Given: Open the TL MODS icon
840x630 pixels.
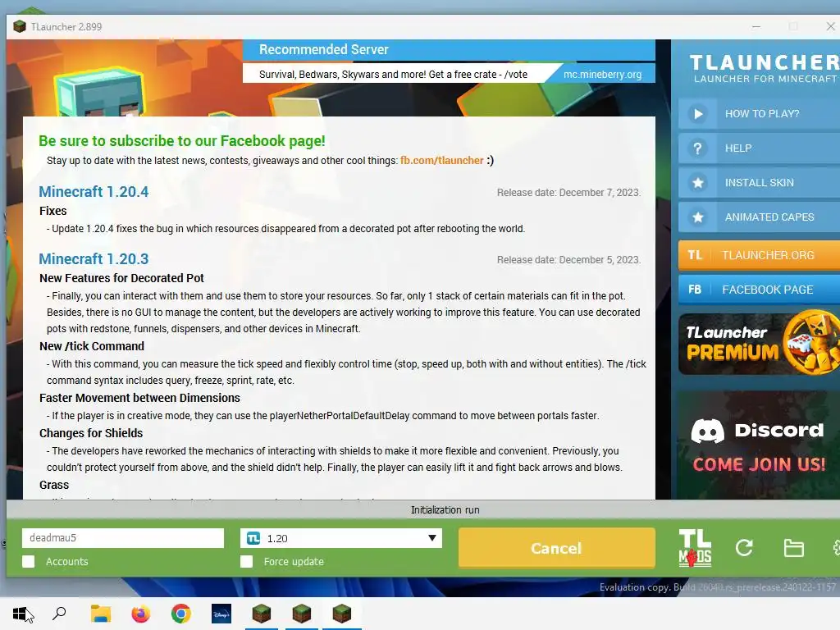Looking at the screenshot, I should 695,548.
